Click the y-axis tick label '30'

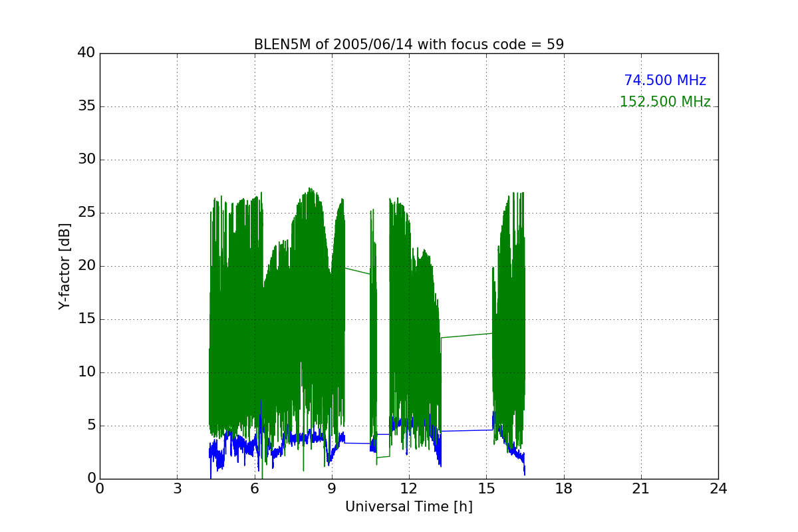[x=86, y=160]
